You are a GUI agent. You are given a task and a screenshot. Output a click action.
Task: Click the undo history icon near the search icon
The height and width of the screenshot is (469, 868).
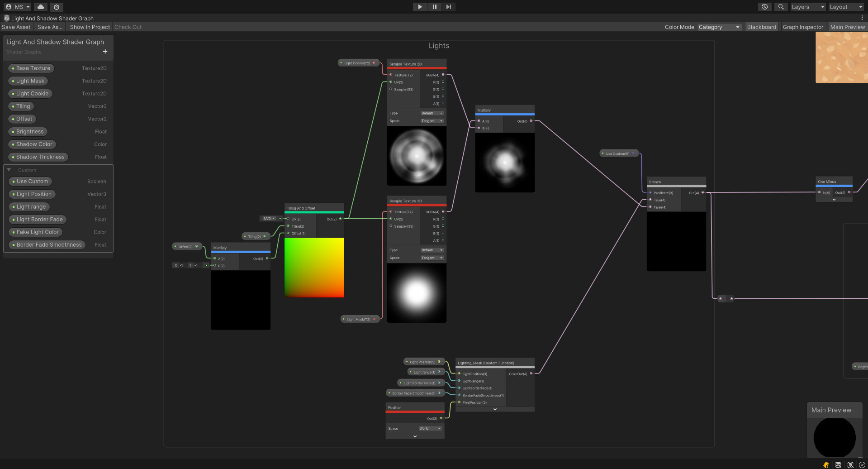[x=764, y=7]
